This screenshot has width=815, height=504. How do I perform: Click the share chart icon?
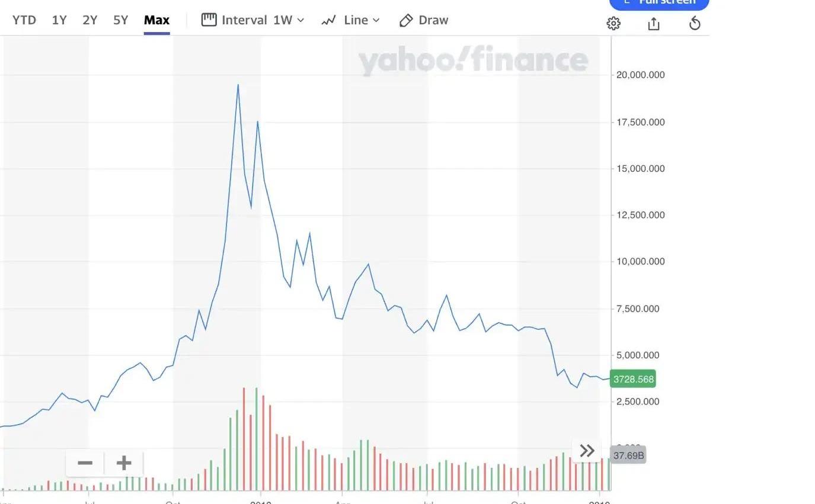(x=654, y=24)
